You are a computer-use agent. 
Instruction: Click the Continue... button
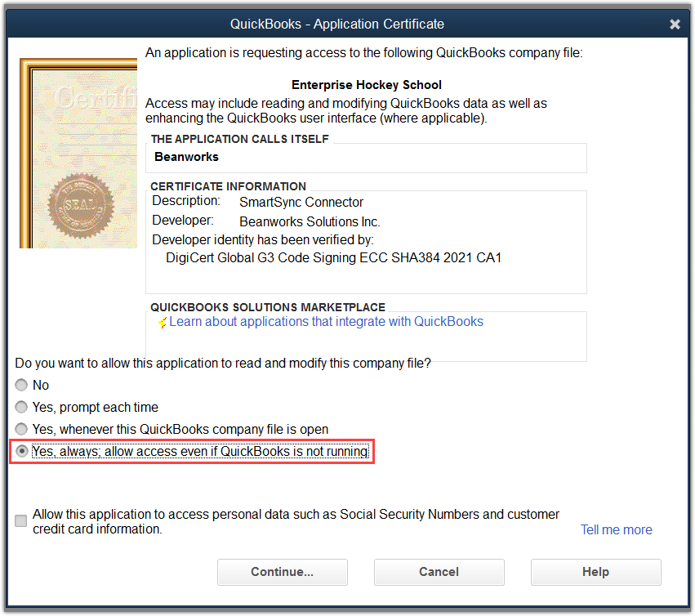[283, 572]
